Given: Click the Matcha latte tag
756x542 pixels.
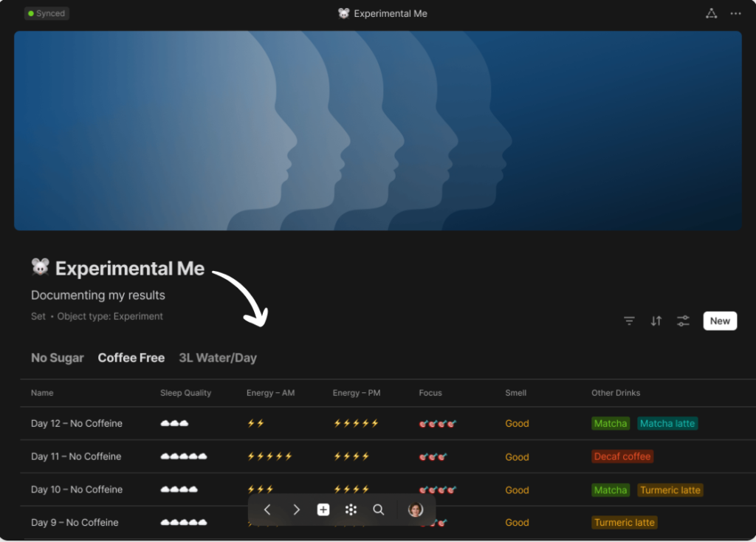Looking at the screenshot, I should tap(667, 423).
